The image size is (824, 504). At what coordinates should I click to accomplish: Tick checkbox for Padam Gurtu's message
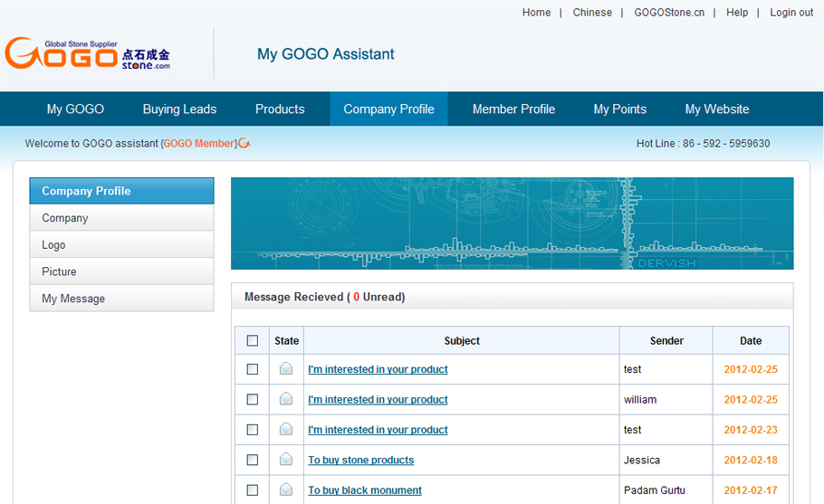click(x=253, y=490)
